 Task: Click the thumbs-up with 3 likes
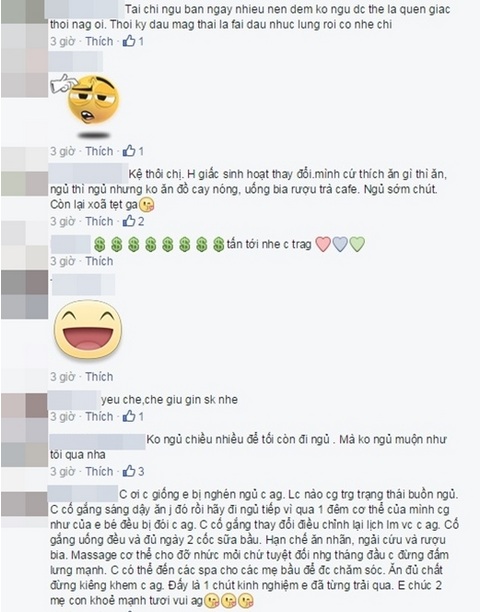point(129,471)
